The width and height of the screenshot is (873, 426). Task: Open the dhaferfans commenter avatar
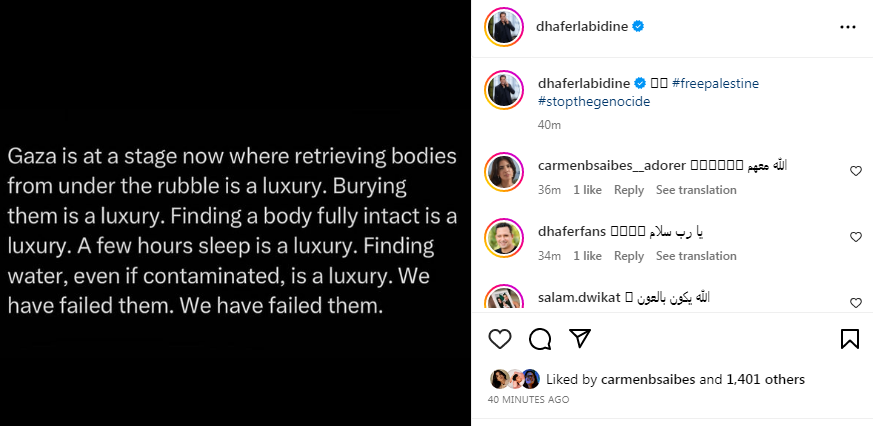coord(504,237)
